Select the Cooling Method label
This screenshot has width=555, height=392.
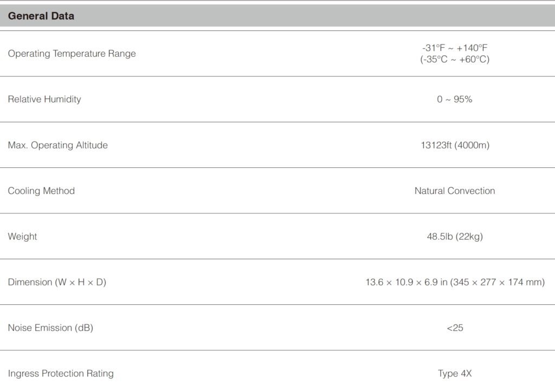pos(41,191)
